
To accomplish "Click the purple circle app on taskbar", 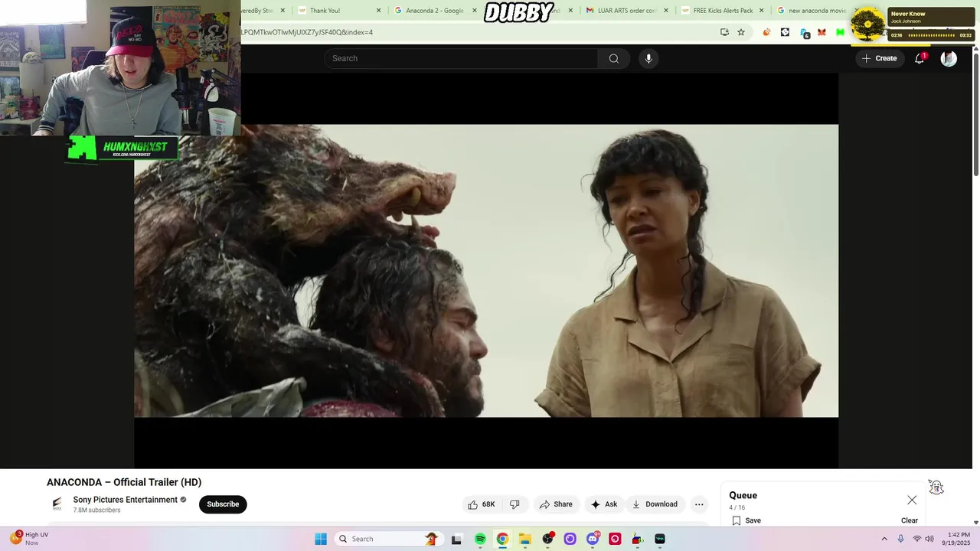I will tap(570, 539).
